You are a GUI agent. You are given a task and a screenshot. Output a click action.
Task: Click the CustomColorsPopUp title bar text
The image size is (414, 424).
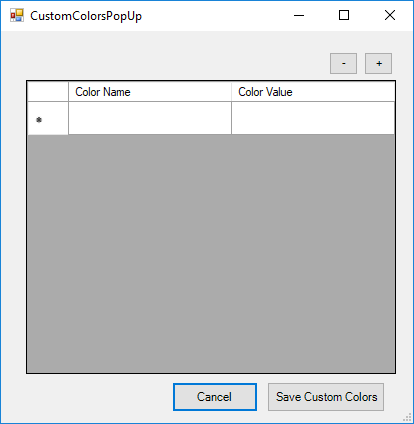86,16
